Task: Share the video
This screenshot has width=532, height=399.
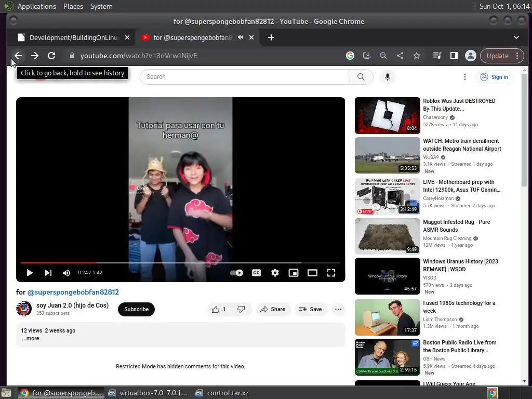Action: (x=273, y=310)
